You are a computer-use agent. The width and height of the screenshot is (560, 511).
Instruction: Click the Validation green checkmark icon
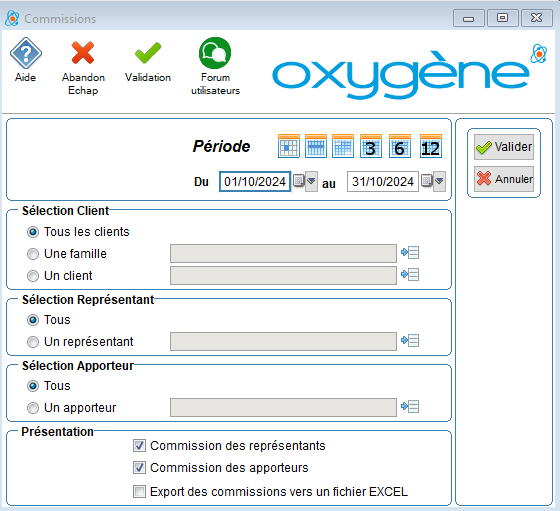point(148,53)
